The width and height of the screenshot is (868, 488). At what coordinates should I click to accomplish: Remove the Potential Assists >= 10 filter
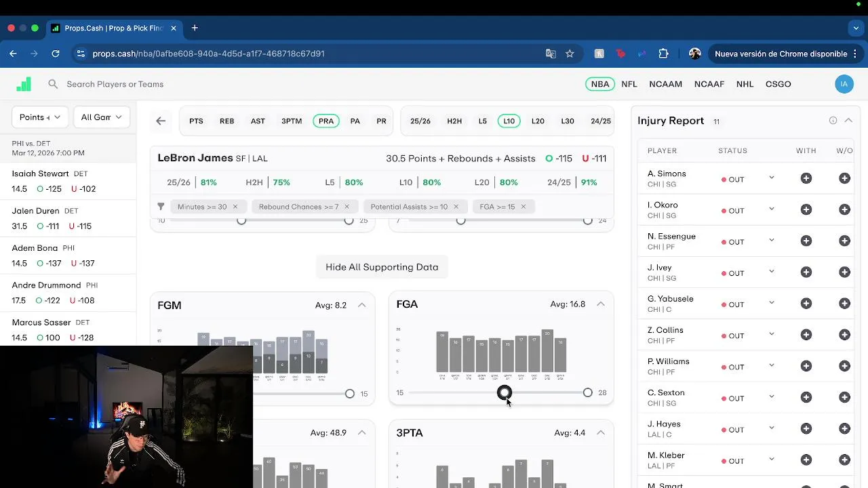tap(456, 207)
